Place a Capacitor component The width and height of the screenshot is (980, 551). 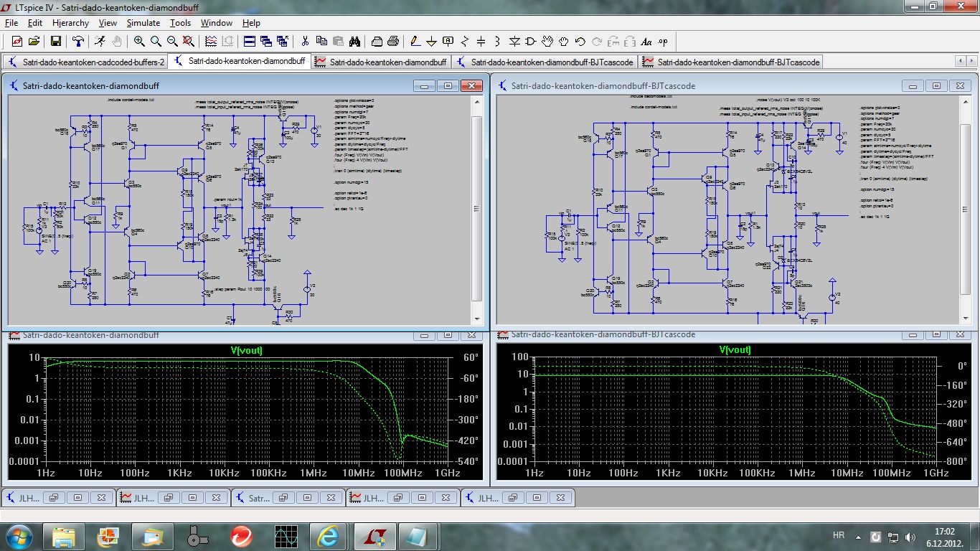coord(481,41)
